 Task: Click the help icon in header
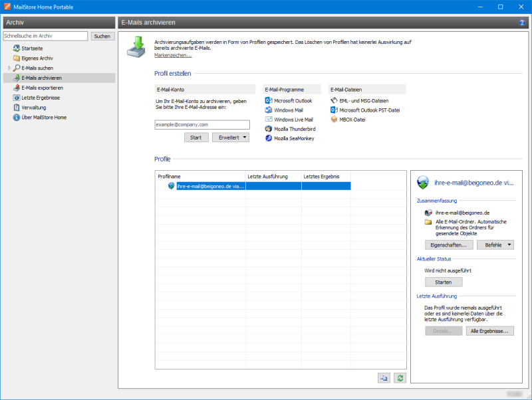pos(522,23)
